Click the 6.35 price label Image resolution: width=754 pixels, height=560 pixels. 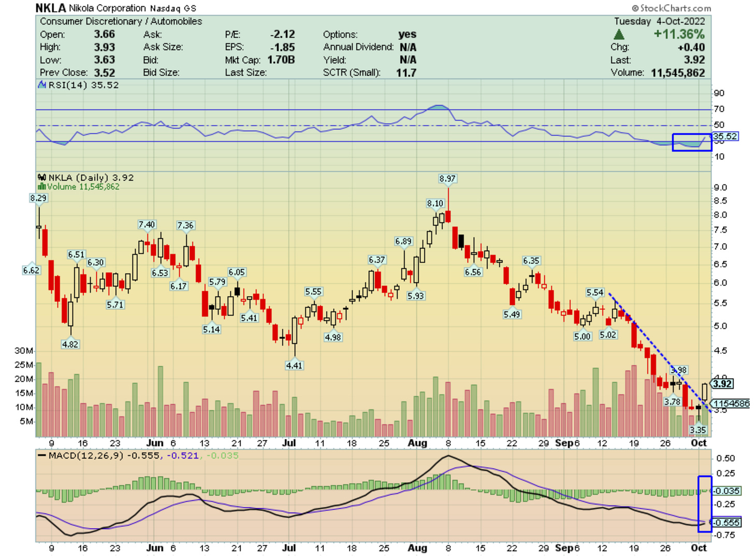tap(531, 261)
